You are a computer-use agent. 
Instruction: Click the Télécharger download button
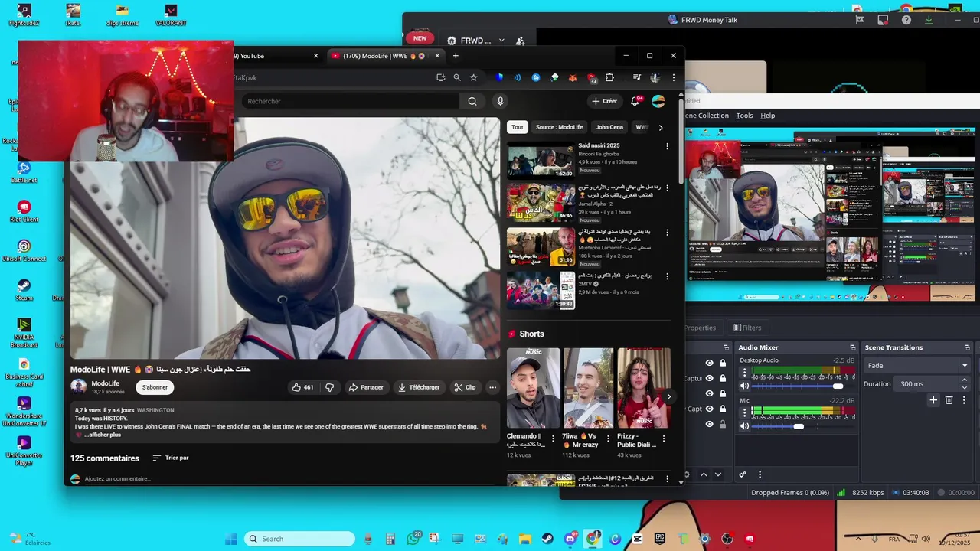pyautogui.click(x=419, y=387)
